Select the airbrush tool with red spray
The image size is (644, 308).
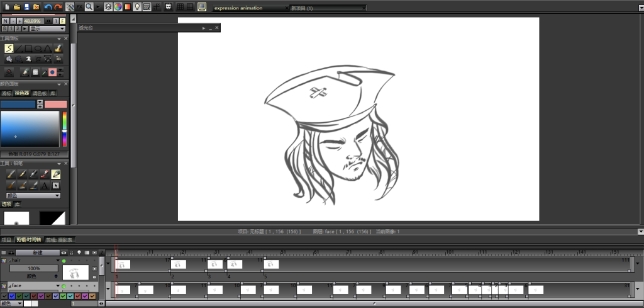tap(45, 174)
